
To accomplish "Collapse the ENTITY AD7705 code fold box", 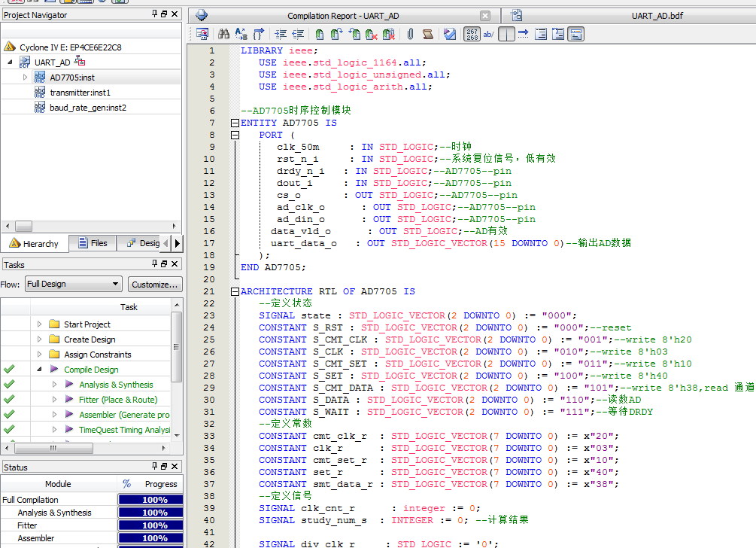I will (x=235, y=123).
